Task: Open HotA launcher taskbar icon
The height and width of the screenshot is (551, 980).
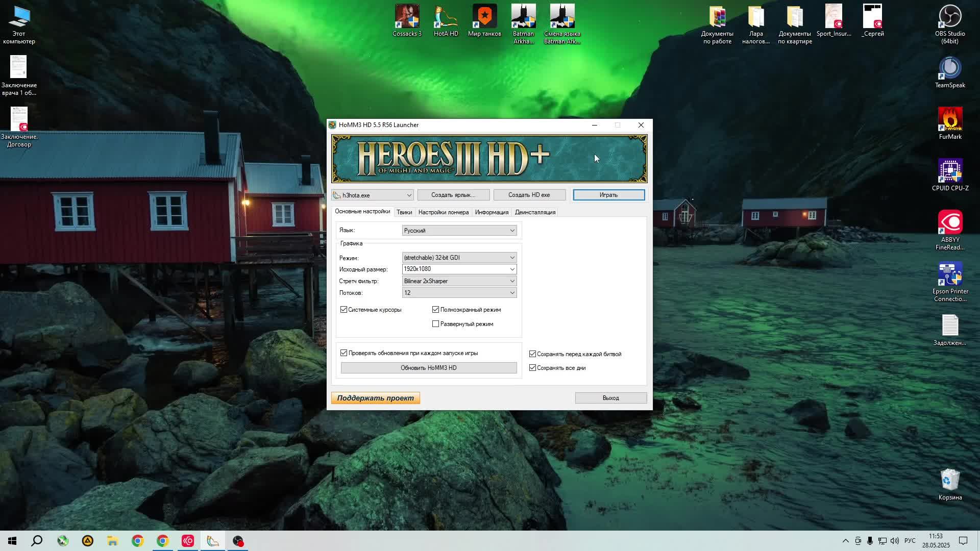Action: [213, 541]
